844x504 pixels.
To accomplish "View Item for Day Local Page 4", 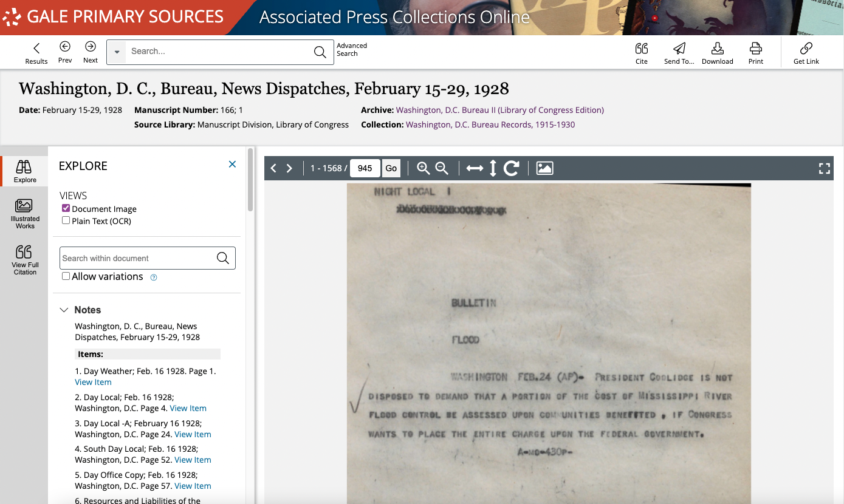I will pos(188,408).
